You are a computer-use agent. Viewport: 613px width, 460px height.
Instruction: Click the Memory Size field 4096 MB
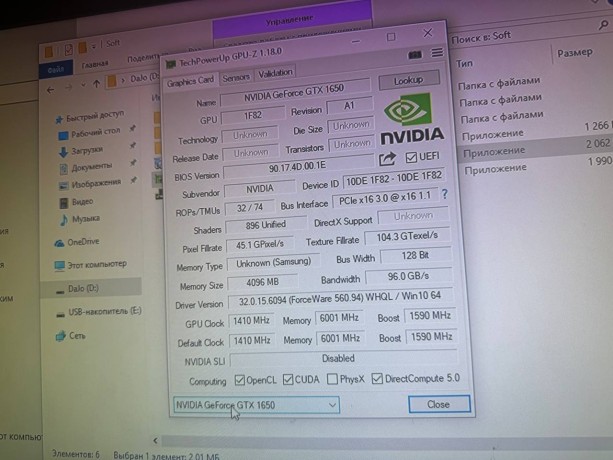click(262, 282)
